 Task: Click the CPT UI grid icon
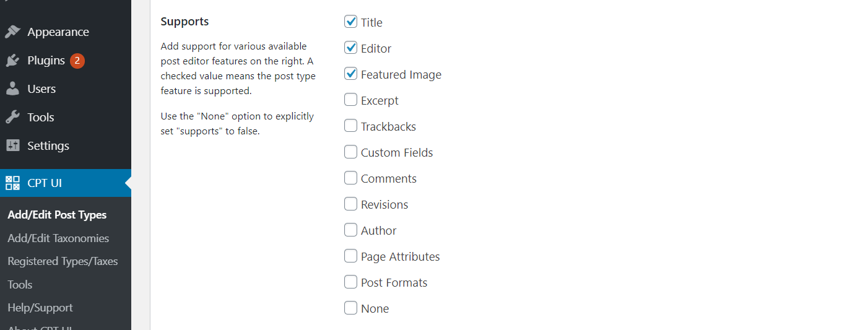12,183
